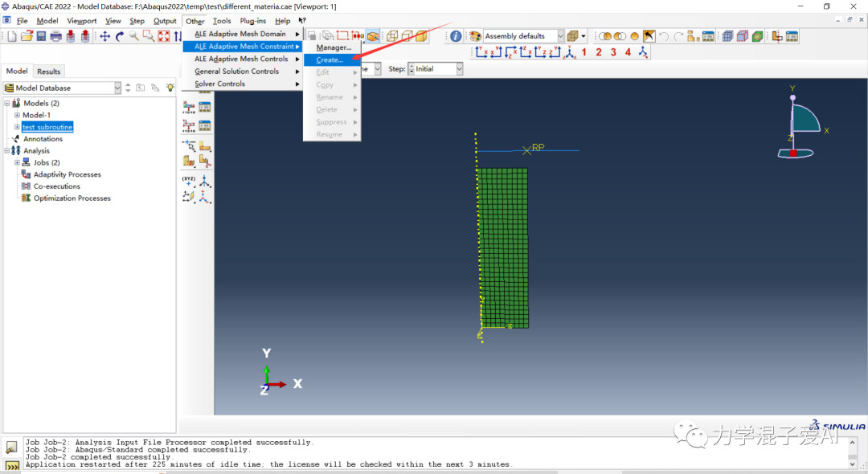Open the File menu
The height and width of the screenshot is (474, 868).
click(x=23, y=21)
